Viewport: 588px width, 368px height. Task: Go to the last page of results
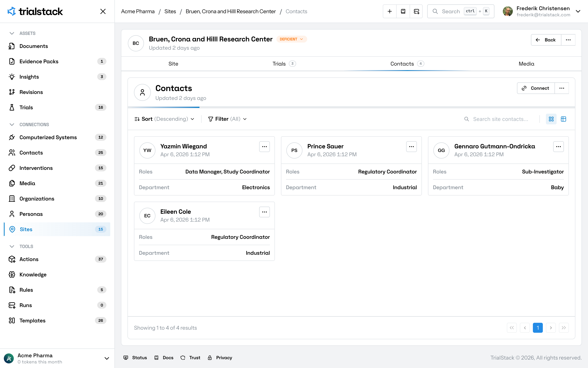564,328
